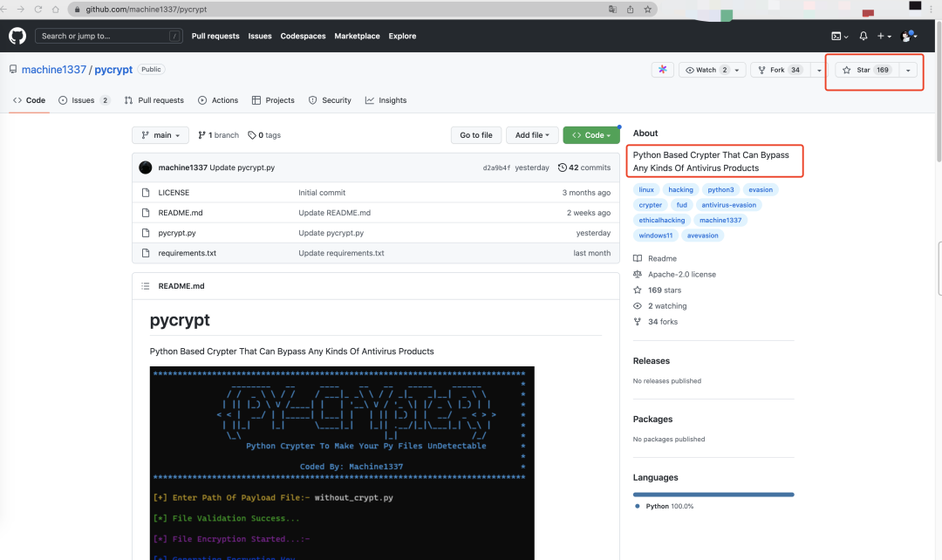Screen dimensions: 942x560
Task: Bookmark page with address bar star
Action: (x=647, y=9)
